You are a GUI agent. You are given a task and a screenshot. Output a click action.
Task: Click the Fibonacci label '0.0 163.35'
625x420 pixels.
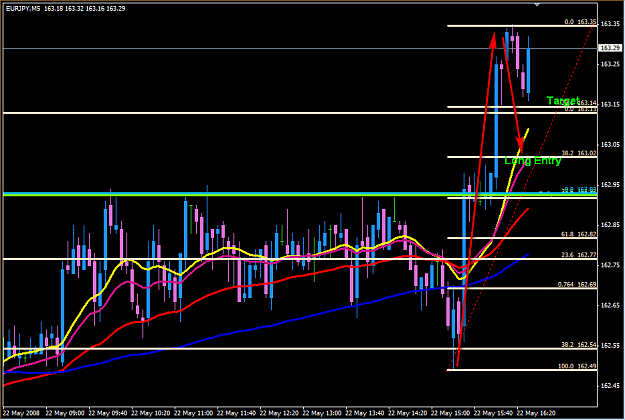coord(580,22)
